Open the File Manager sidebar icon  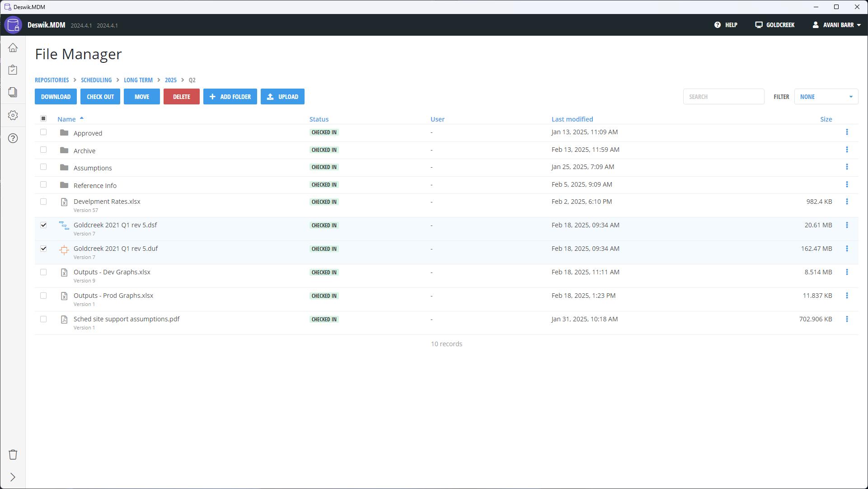click(13, 92)
